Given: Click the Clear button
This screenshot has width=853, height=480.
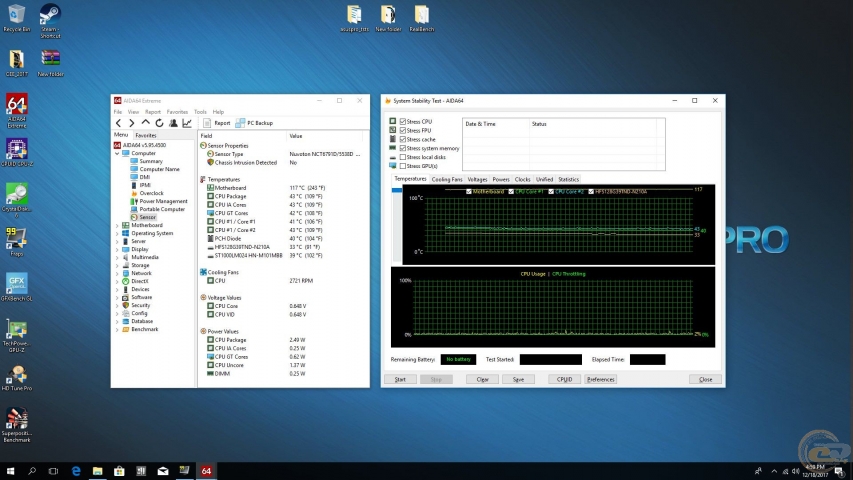Looking at the screenshot, I should (x=483, y=379).
